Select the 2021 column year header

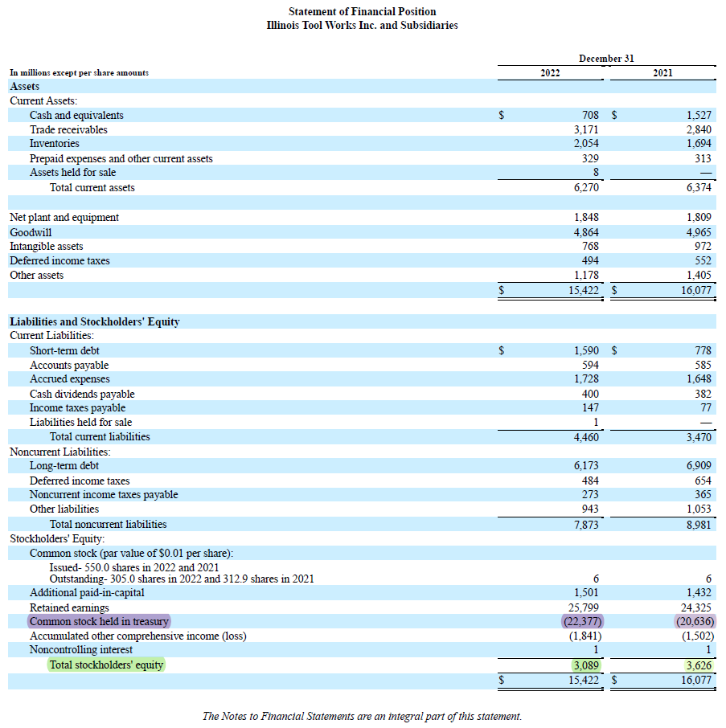[662, 73]
